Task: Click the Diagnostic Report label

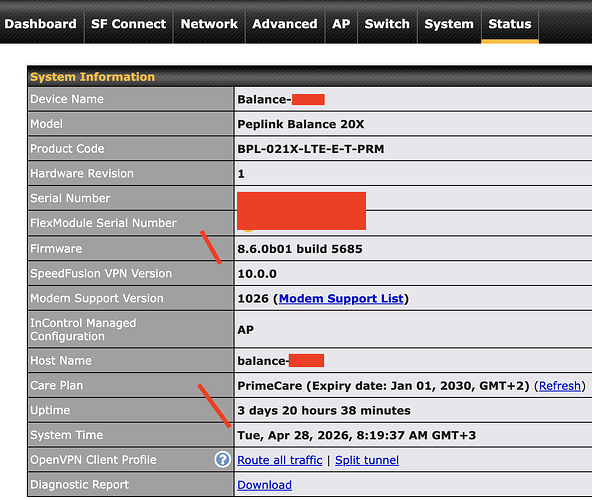Action: click(x=80, y=485)
